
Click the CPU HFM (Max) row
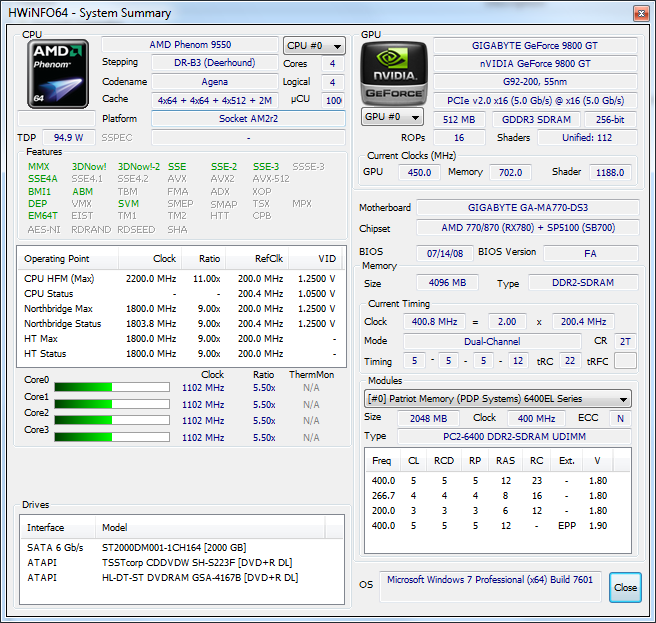(x=180, y=279)
